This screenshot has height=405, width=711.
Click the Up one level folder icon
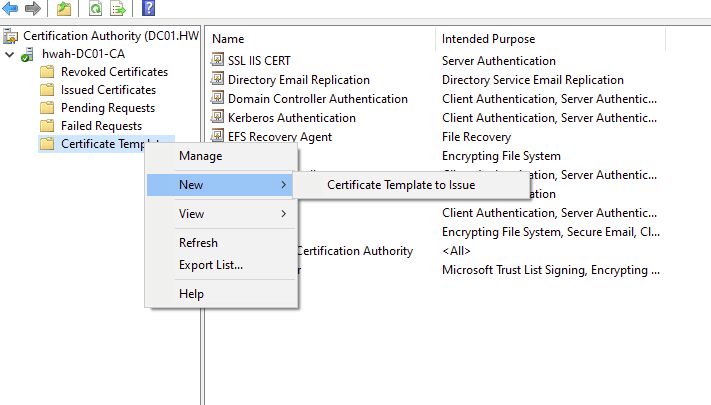pos(63,9)
